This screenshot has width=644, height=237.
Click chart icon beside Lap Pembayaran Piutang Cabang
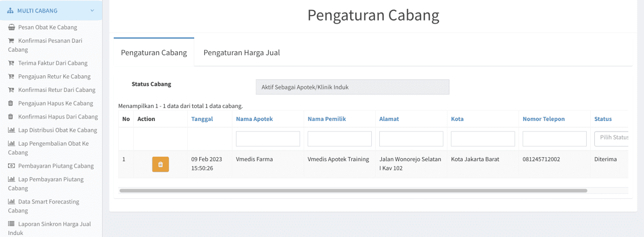(x=11, y=179)
